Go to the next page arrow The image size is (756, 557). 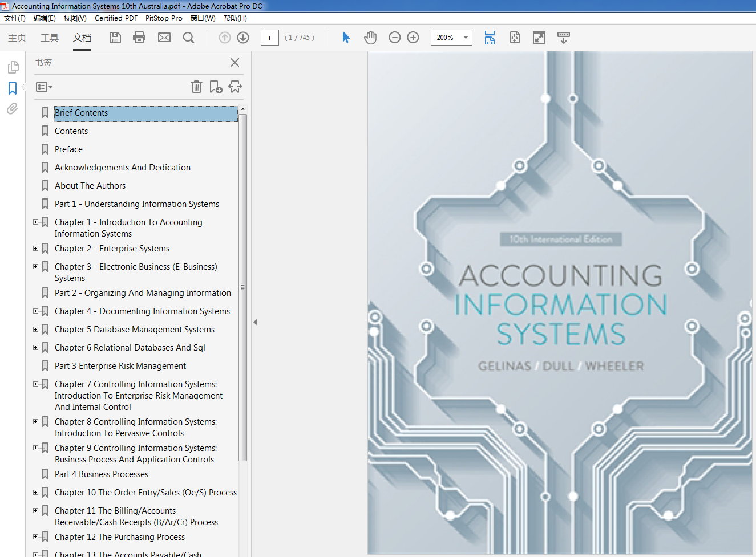pos(243,38)
